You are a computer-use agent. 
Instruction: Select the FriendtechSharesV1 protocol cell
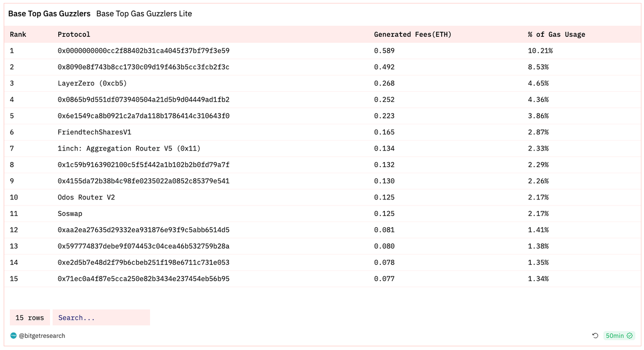pos(95,132)
